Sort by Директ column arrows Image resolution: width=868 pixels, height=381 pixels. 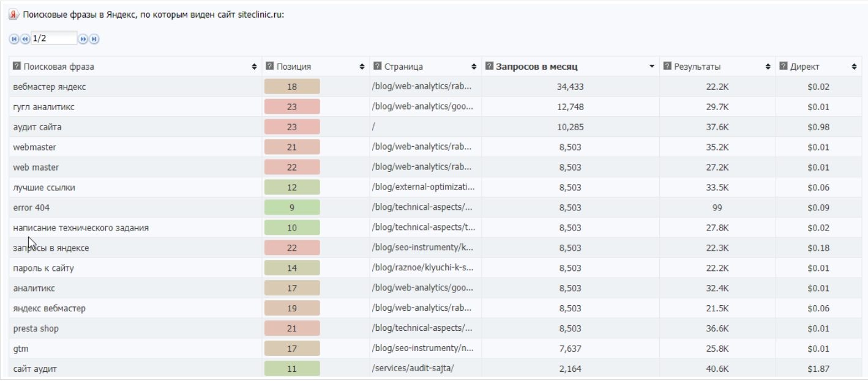tap(854, 67)
